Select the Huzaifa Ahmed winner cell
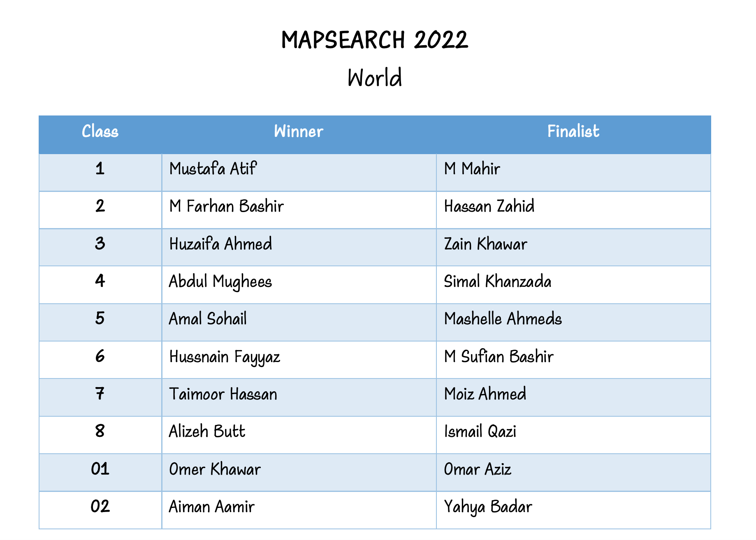The width and height of the screenshot is (756, 540). click(220, 244)
